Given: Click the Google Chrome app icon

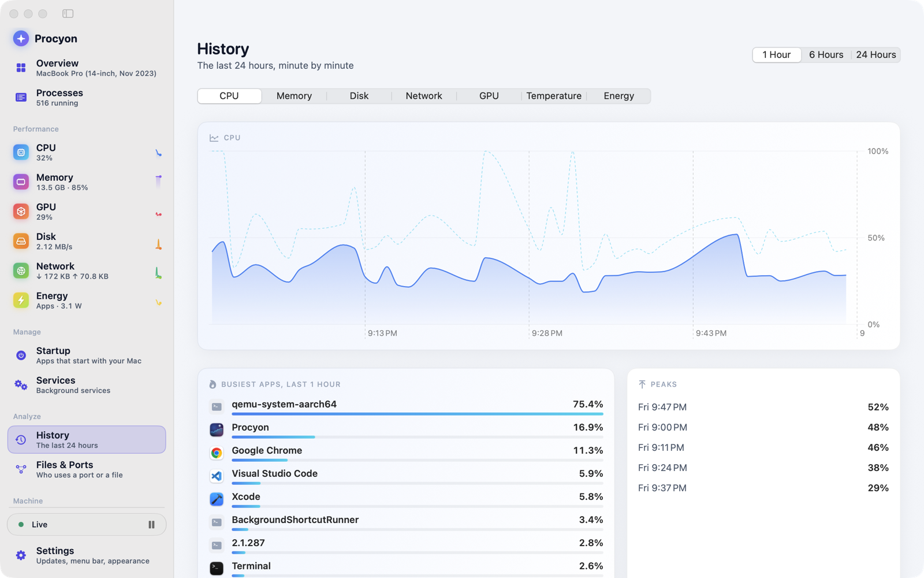Looking at the screenshot, I should click(x=217, y=453).
